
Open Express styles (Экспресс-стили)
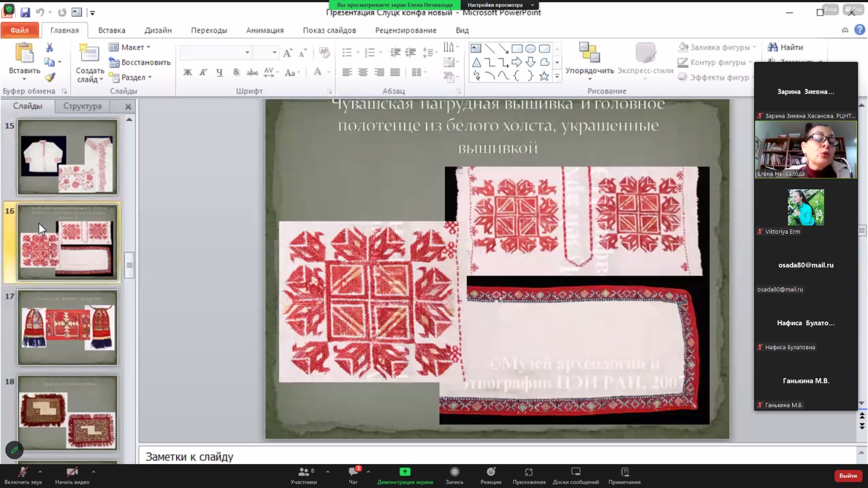coord(645,61)
